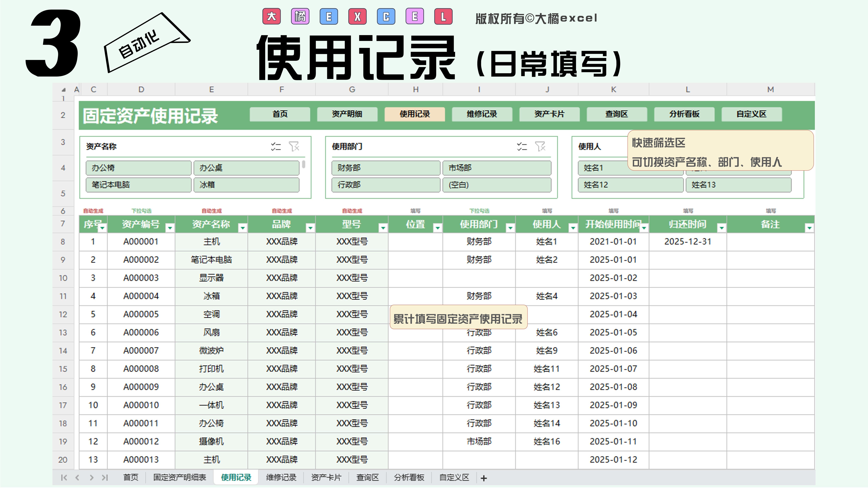Viewport: 868px width, 488px height.
Task: Jump to last sheet with navigation arrow
Action: click(105, 478)
